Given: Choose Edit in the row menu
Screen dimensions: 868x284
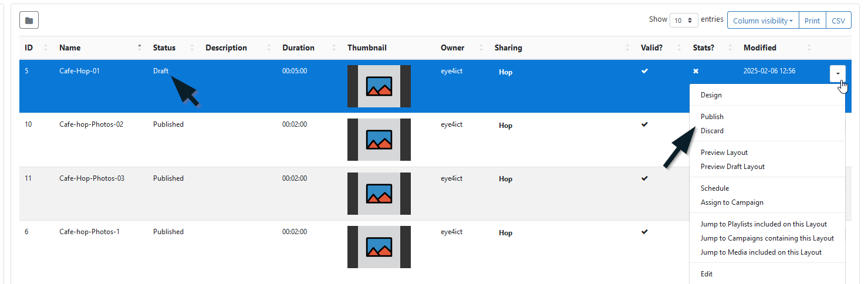Looking at the screenshot, I should 707,274.
